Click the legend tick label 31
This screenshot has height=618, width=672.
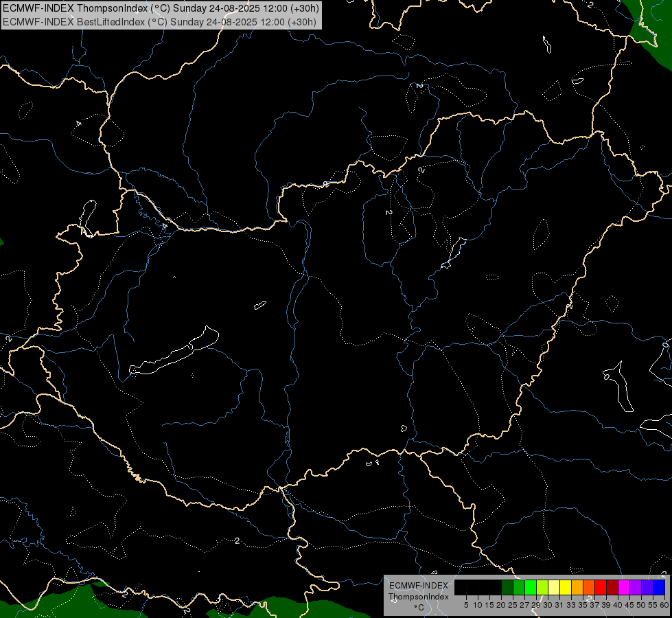(559, 605)
